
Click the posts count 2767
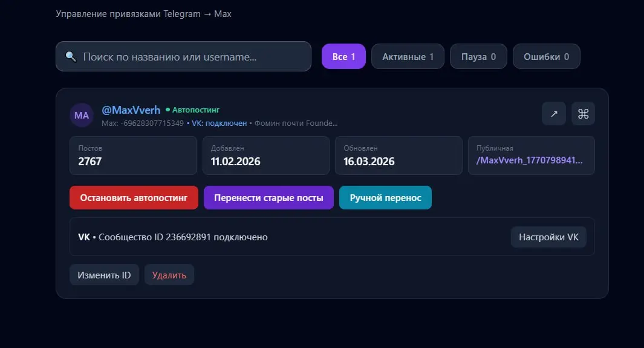(89, 162)
